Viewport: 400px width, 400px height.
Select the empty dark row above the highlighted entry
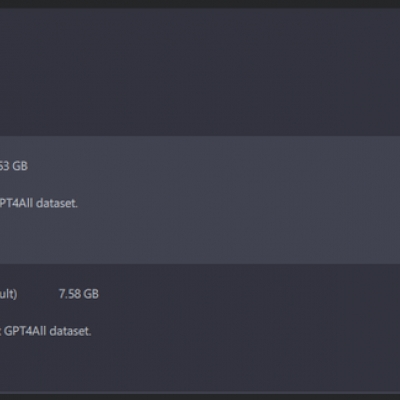coord(200,72)
